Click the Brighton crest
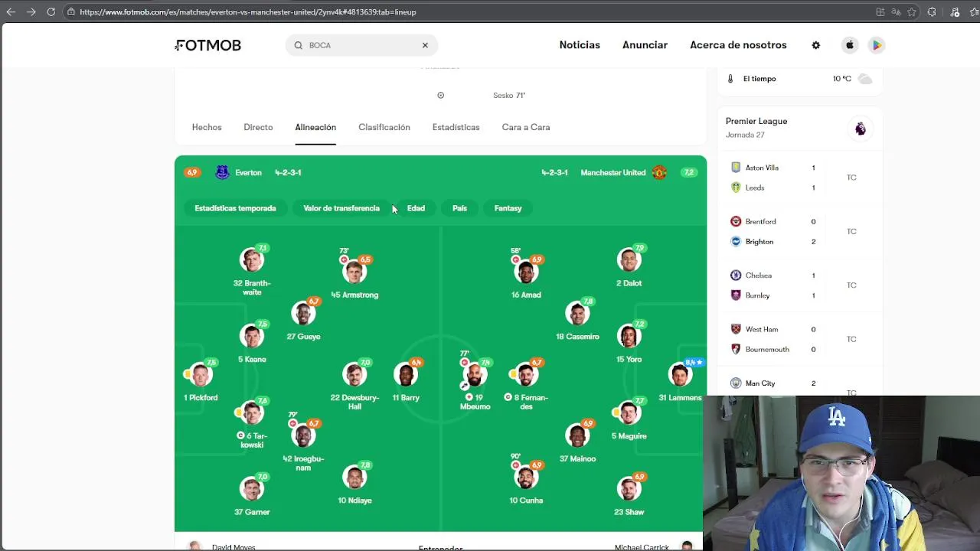This screenshot has height=551, width=980. 736,241
